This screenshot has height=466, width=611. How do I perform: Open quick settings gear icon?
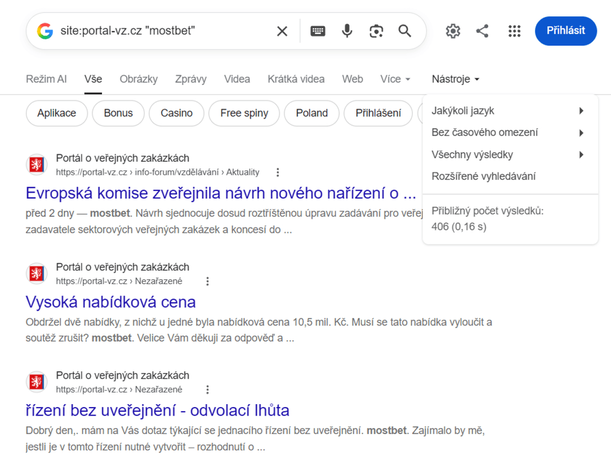(x=453, y=31)
